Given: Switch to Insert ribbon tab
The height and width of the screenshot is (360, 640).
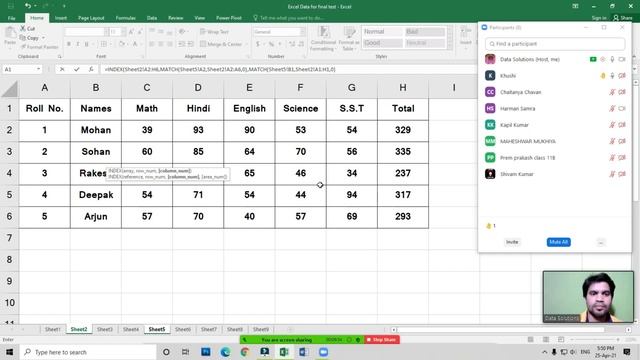Looking at the screenshot, I should pyautogui.click(x=61, y=18).
